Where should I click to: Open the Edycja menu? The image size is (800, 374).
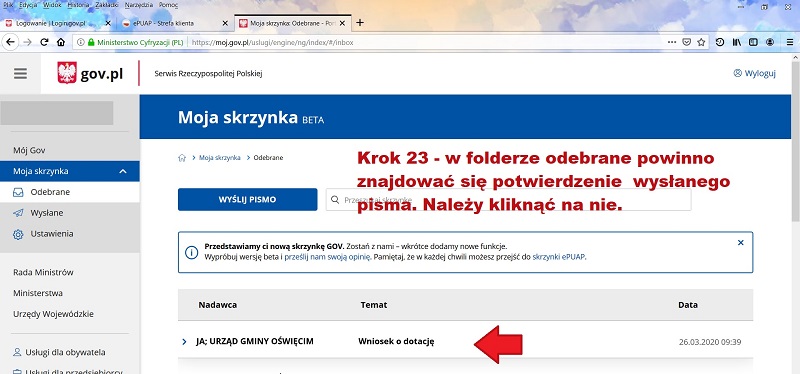[x=28, y=5]
